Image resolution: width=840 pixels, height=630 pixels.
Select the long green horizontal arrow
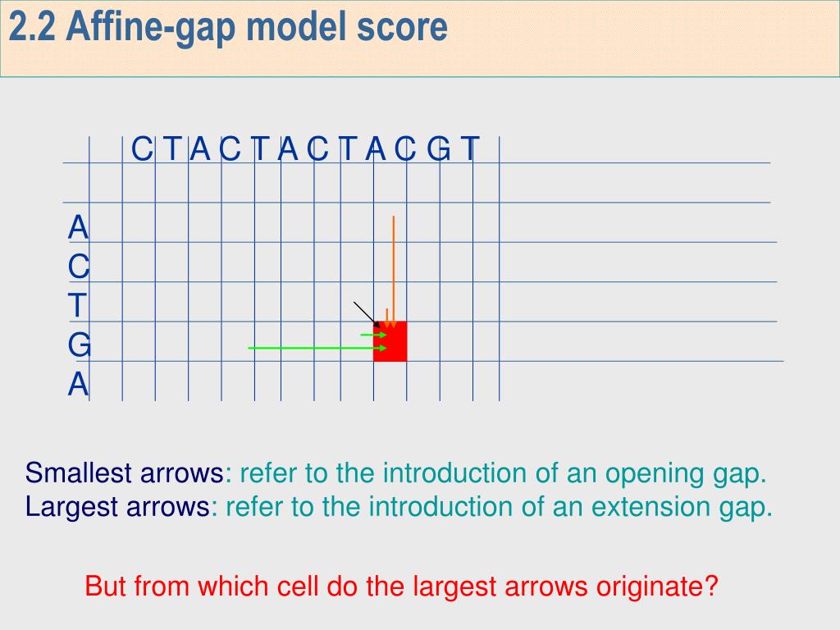click(317, 348)
